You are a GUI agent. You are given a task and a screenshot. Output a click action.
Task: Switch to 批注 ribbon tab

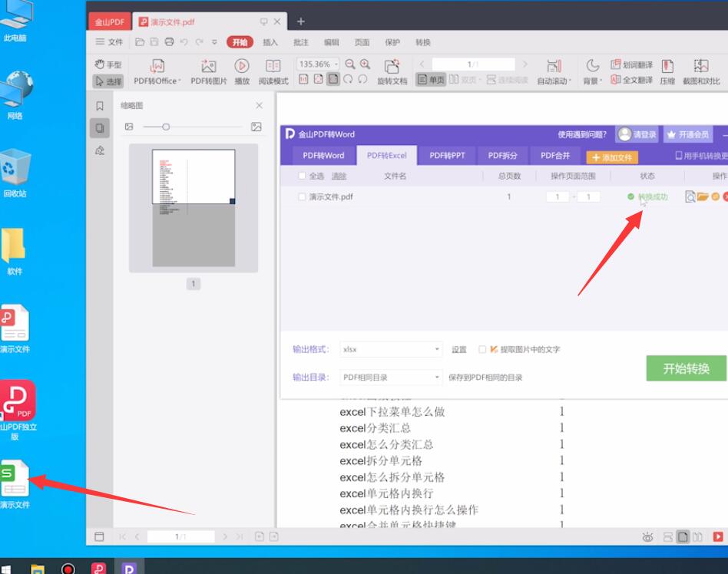[301, 42]
